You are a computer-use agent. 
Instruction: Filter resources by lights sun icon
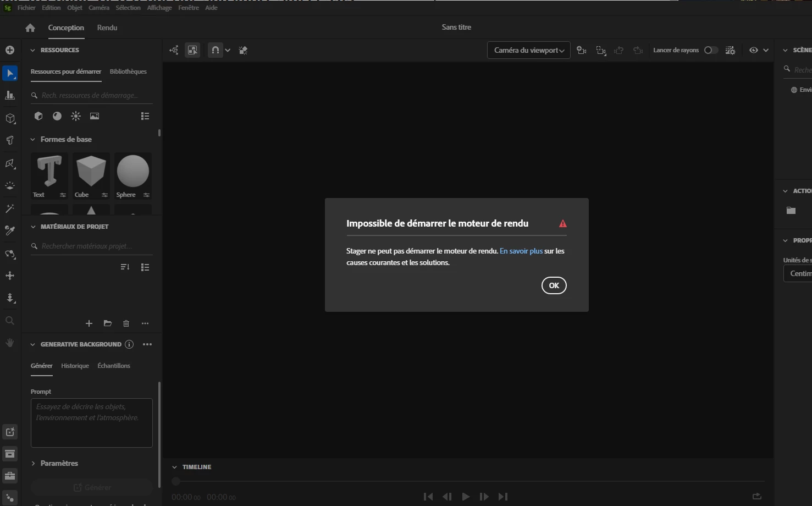coord(76,116)
